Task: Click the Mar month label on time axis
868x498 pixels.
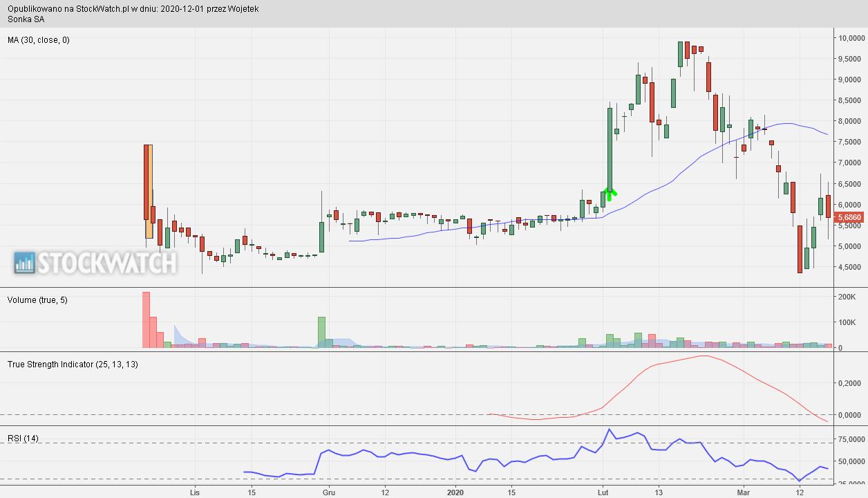Action: (743, 492)
